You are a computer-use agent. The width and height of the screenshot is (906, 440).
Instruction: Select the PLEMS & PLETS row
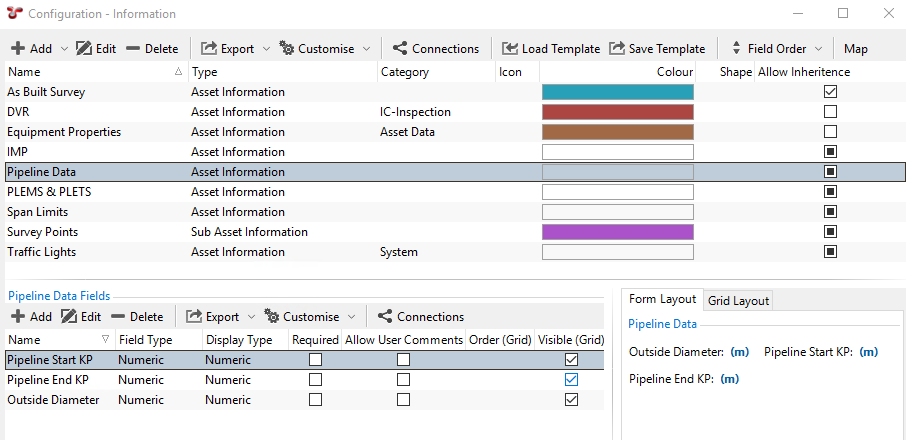[453, 192]
